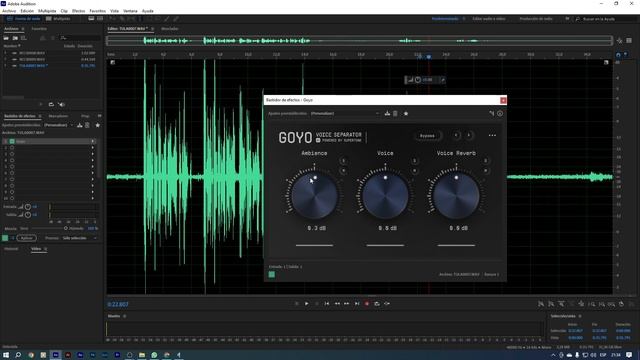
Task: Switch to the Mezclador tab
Action: 170,29
